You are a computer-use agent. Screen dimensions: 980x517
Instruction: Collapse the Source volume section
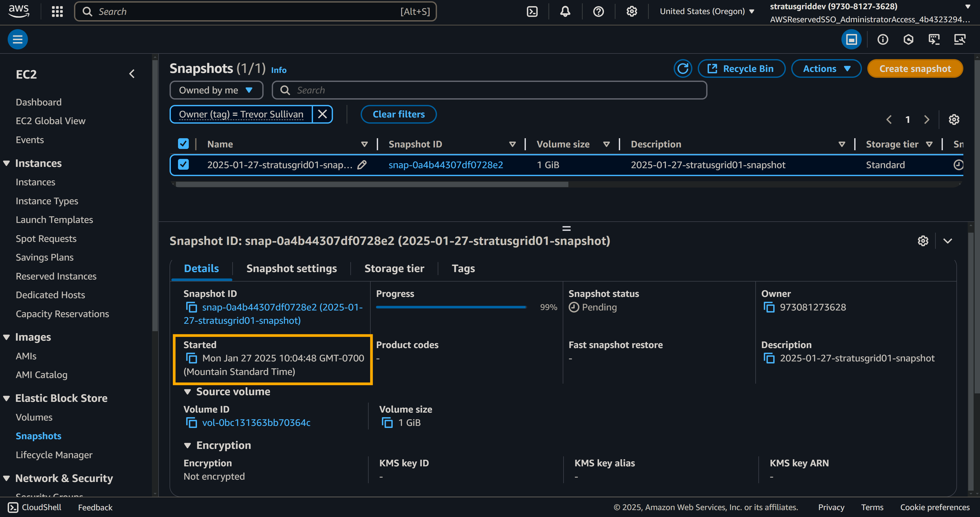[187, 392]
